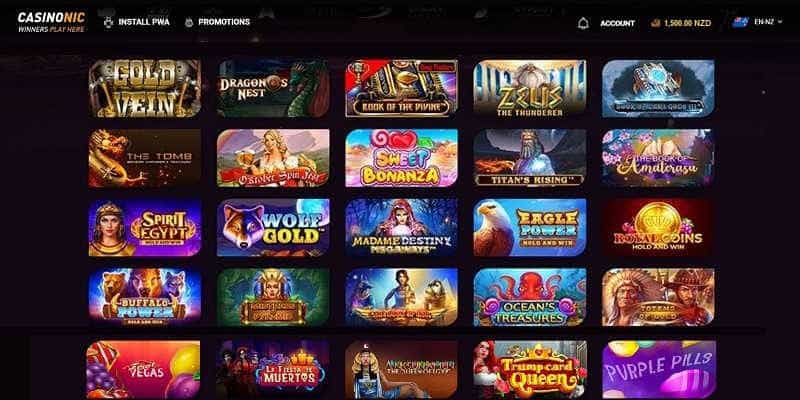Click the New Zealand flag icon

click(x=740, y=22)
